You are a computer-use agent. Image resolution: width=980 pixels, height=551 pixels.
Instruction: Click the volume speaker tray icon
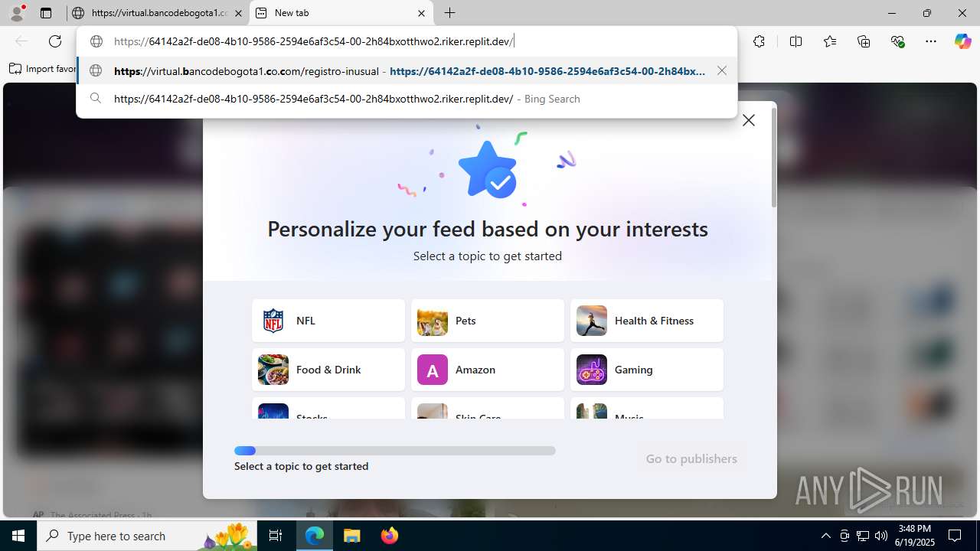(881, 536)
